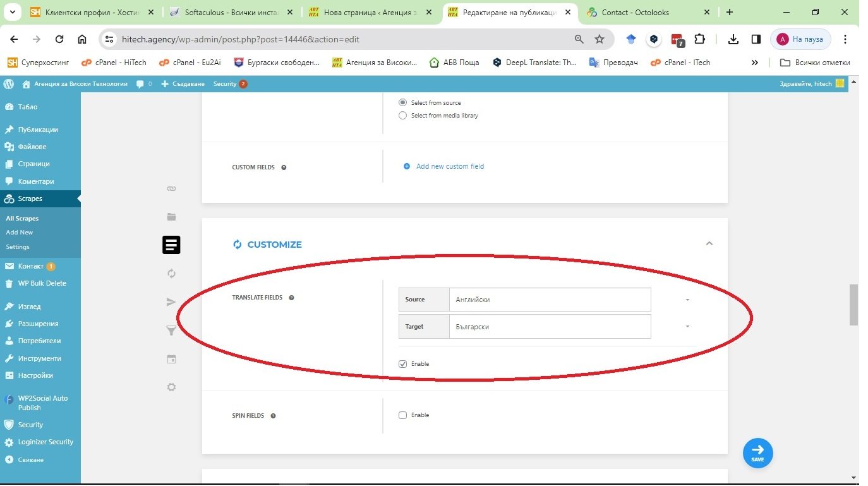Click the help icon beside Translate Fields
This screenshot has width=868, height=486.
point(291,298)
